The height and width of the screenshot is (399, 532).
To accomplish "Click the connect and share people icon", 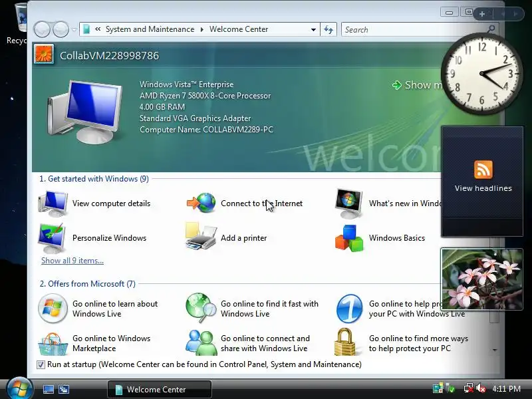I will tap(201, 342).
